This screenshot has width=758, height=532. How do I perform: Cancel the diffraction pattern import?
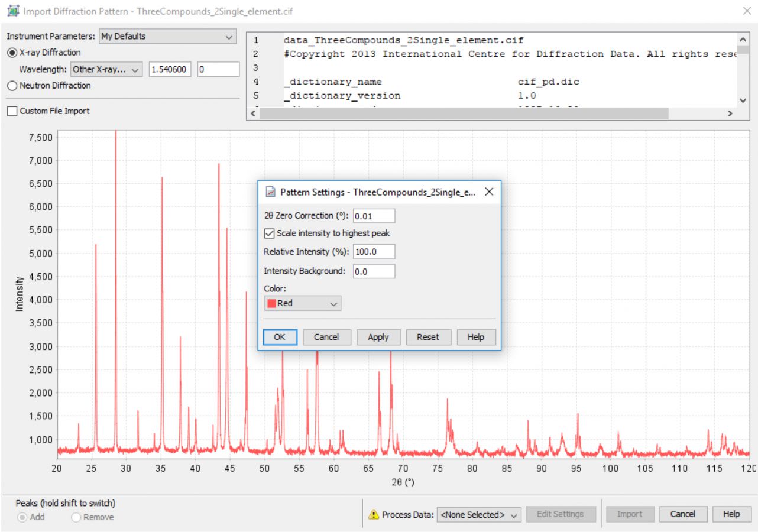[x=682, y=514]
